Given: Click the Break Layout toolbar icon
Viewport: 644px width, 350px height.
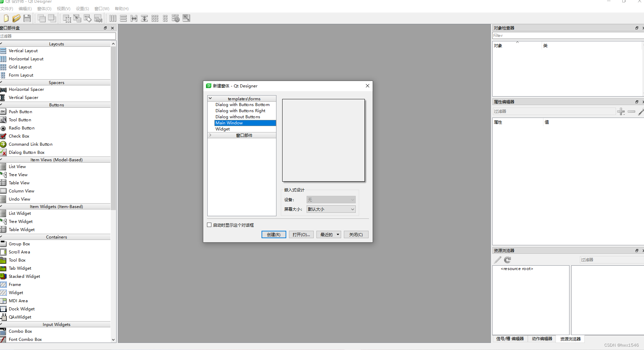Looking at the screenshot, I should (175, 18).
